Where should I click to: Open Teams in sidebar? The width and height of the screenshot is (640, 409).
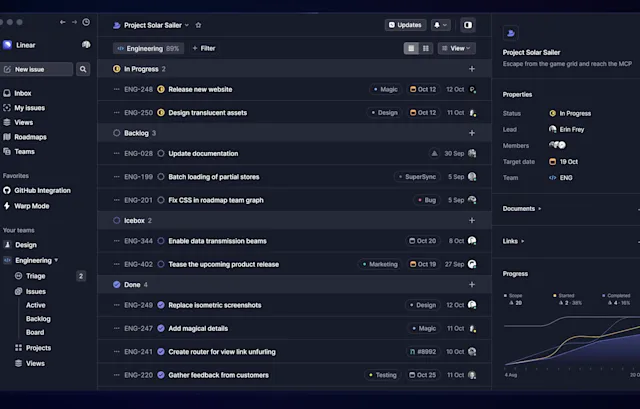point(19,151)
